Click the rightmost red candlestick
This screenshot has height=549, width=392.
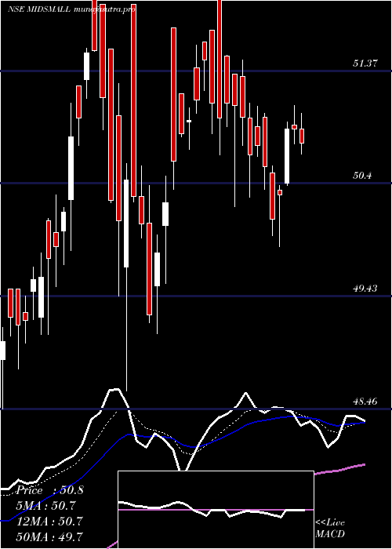click(302, 136)
